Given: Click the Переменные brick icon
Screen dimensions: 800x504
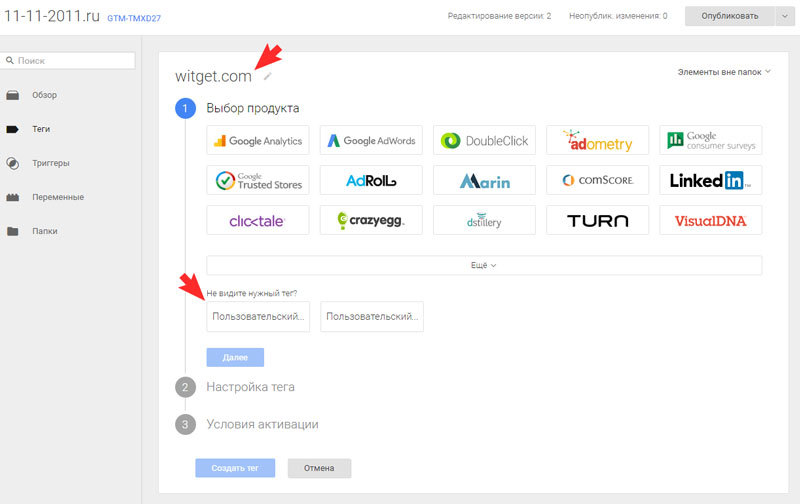Looking at the screenshot, I should point(13,197).
